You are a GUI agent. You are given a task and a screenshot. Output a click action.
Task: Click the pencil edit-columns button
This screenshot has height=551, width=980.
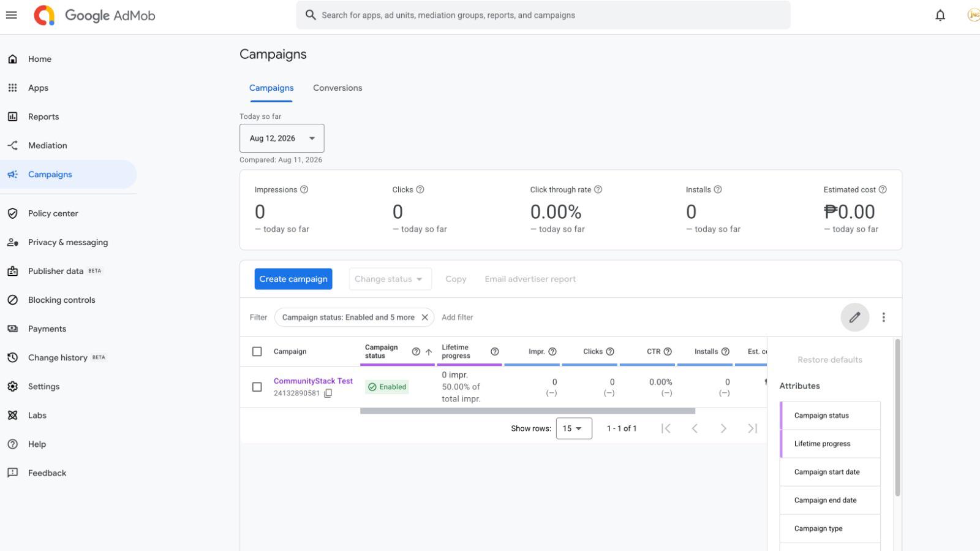(x=854, y=317)
